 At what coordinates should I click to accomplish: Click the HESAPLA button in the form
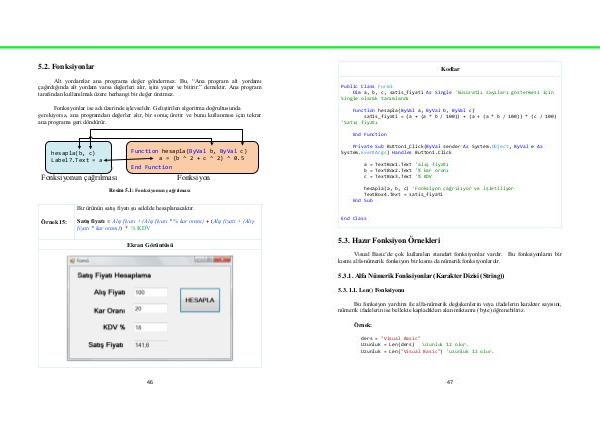(200, 300)
